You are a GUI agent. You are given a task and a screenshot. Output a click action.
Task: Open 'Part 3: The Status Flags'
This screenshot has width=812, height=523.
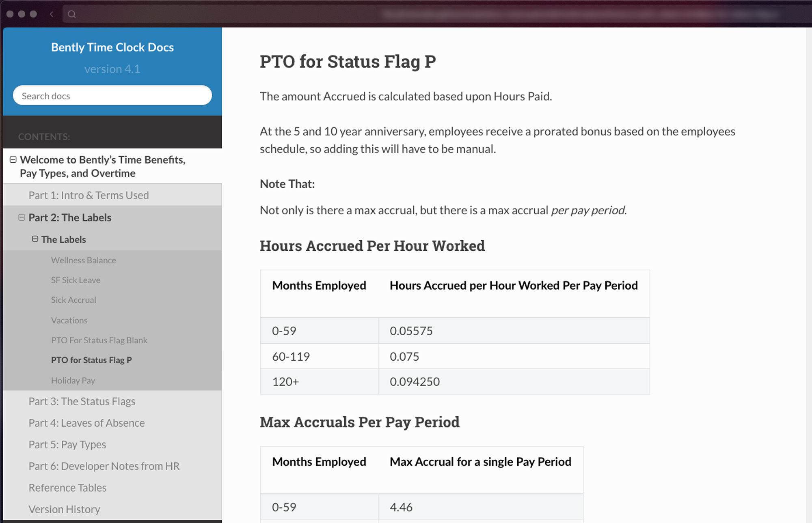coord(82,401)
